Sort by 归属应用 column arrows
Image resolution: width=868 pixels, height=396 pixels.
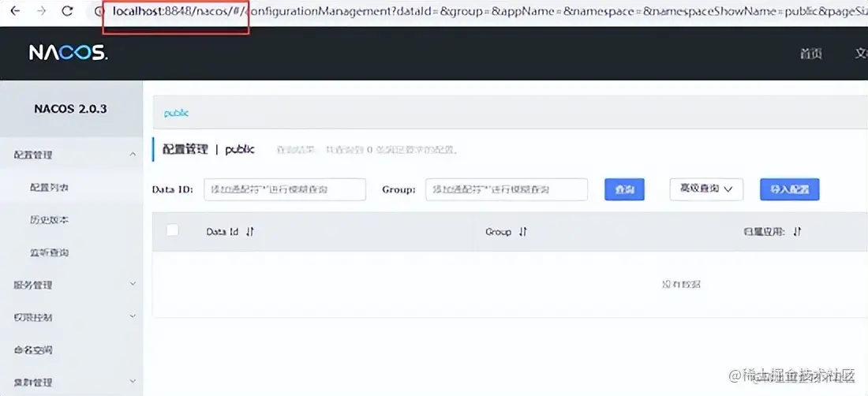click(x=797, y=232)
